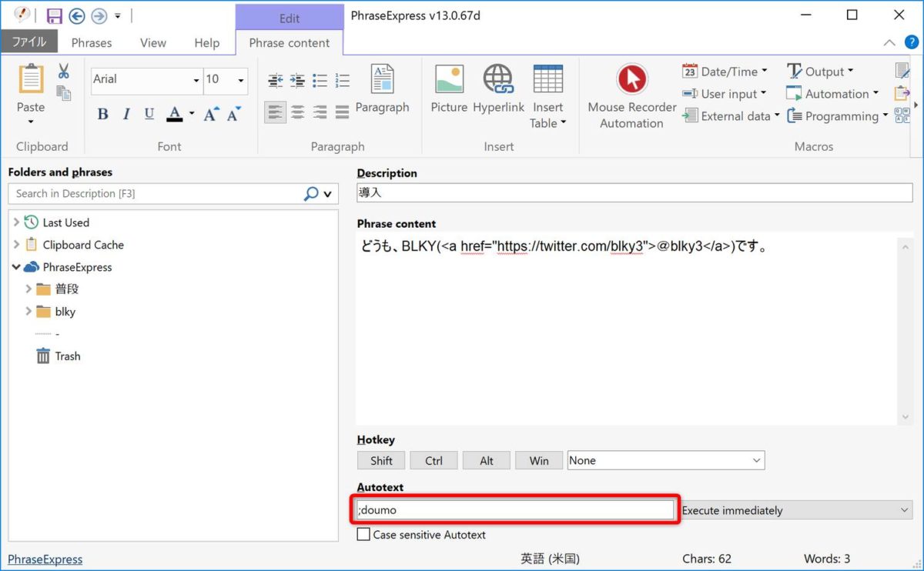Screen dimensions: 924x571
Task: Align text left
Action: (x=275, y=113)
